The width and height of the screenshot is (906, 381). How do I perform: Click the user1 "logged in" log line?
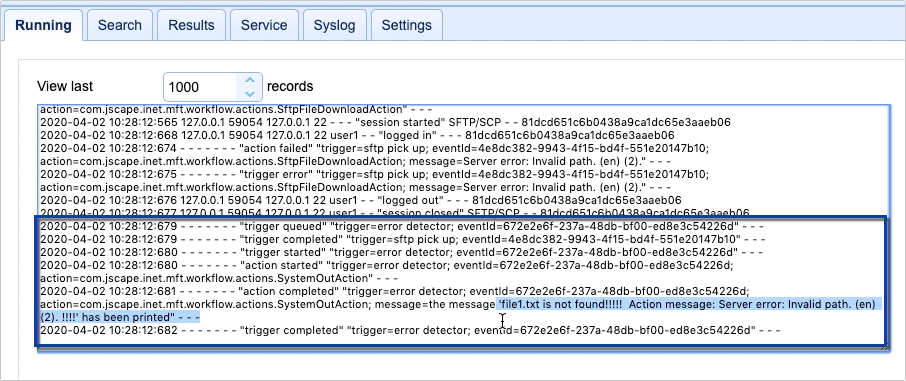[x=357, y=135]
